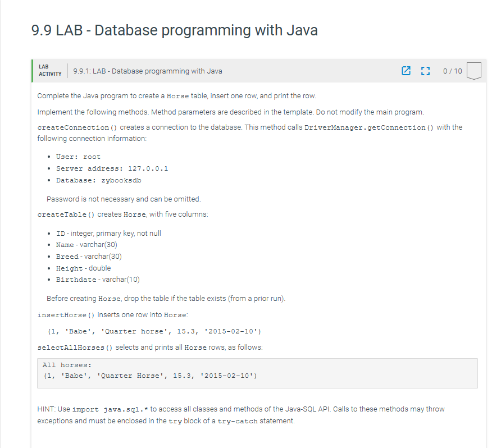
Task: Click the bookmark ribbon beside the score
Action: (x=473, y=71)
